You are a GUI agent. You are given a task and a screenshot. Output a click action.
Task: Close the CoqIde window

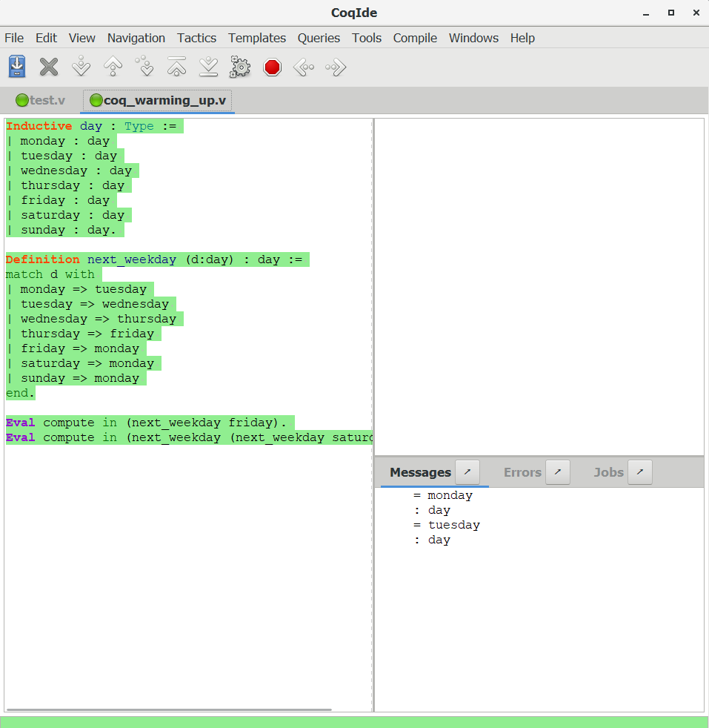[x=696, y=13]
